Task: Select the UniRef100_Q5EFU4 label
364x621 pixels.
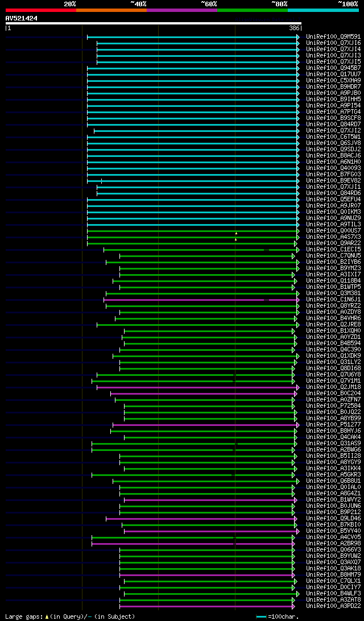Action: 333,200
